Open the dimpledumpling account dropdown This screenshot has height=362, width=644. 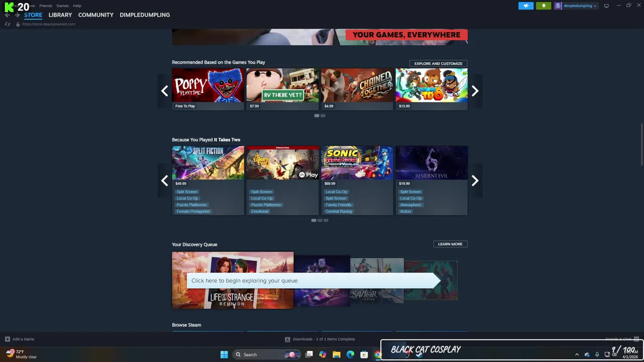(x=576, y=6)
